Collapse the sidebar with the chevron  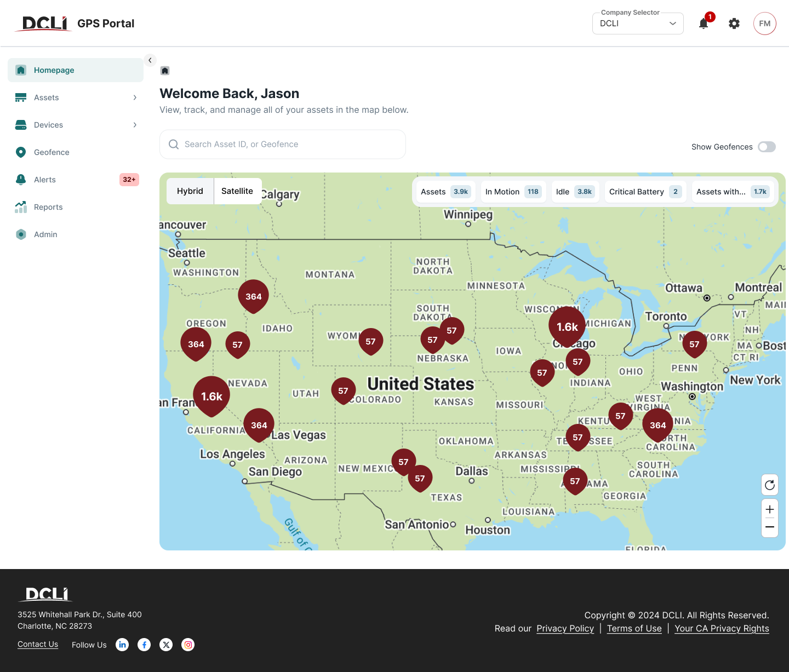[x=150, y=60]
